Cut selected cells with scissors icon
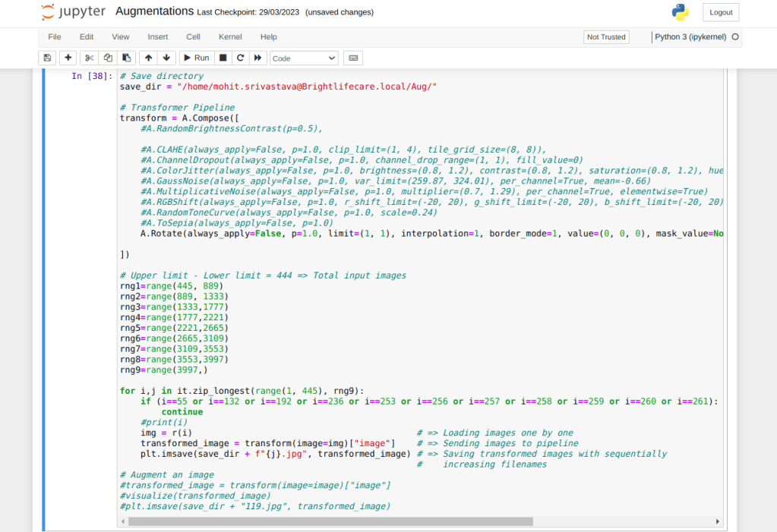Image resolution: width=777 pixels, height=532 pixels. [x=90, y=58]
